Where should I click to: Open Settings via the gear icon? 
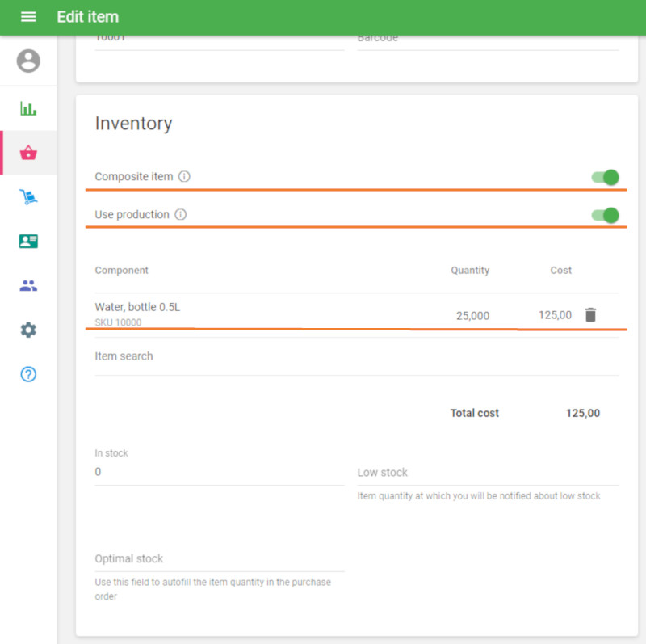point(28,330)
